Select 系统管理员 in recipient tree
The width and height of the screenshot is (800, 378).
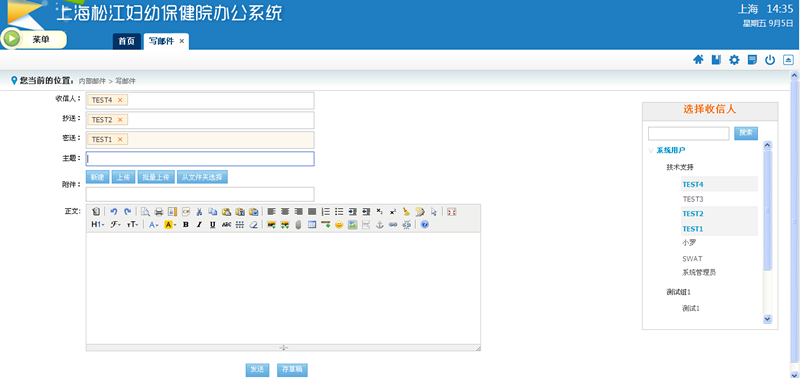pyautogui.click(x=699, y=272)
